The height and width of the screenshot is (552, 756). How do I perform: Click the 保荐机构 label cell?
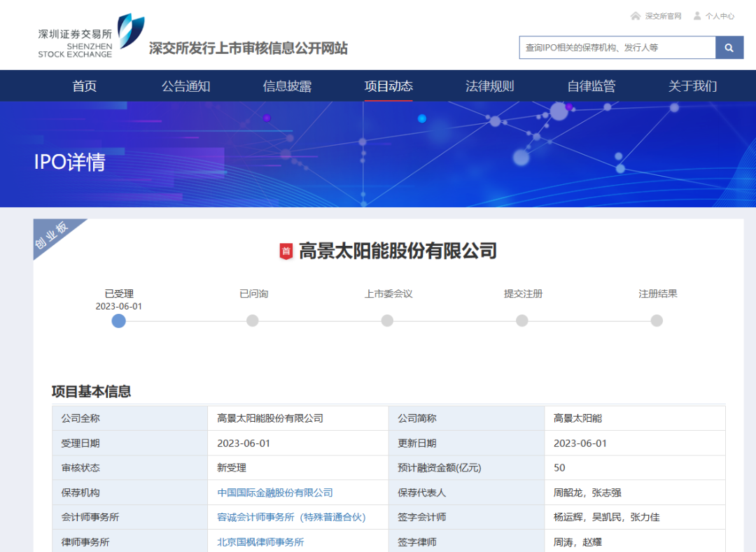click(129, 492)
